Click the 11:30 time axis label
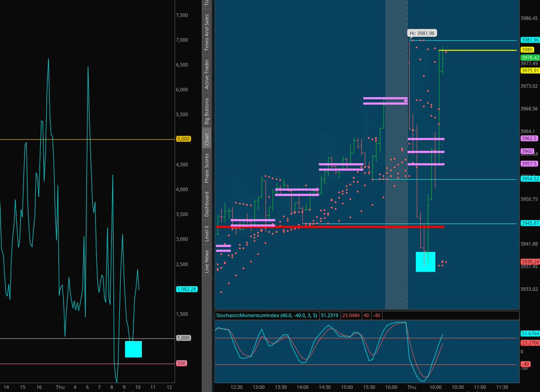The image size is (540, 392). (501, 387)
